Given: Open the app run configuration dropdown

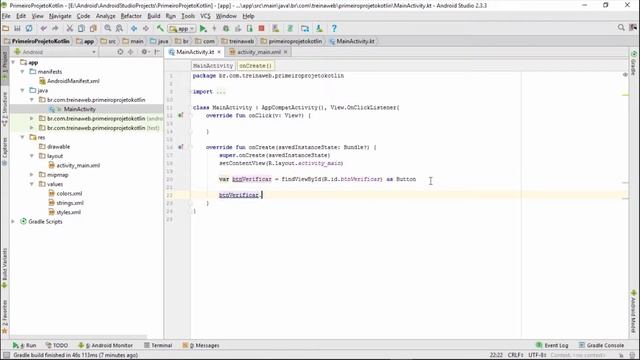Looking at the screenshot, I should tap(182, 29).
